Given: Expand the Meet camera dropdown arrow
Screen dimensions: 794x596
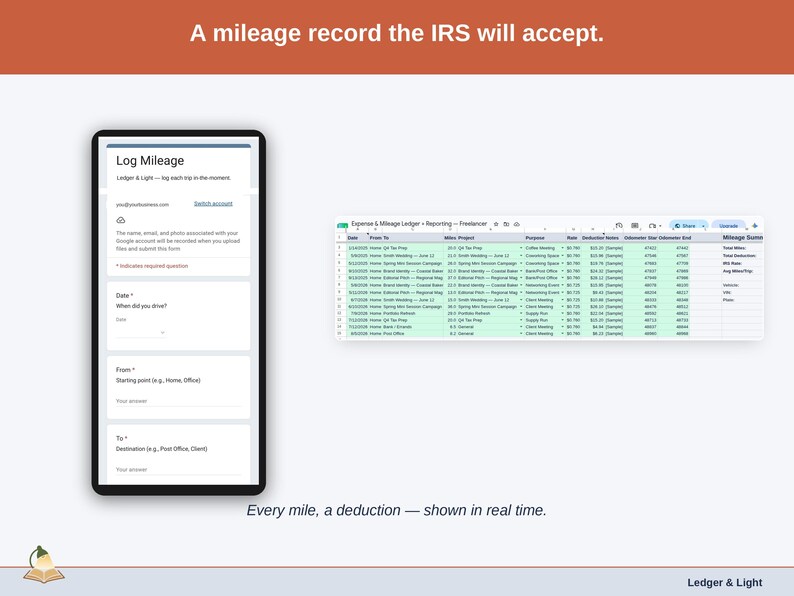Looking at the screenshot, I should click(x=660, y=226).
